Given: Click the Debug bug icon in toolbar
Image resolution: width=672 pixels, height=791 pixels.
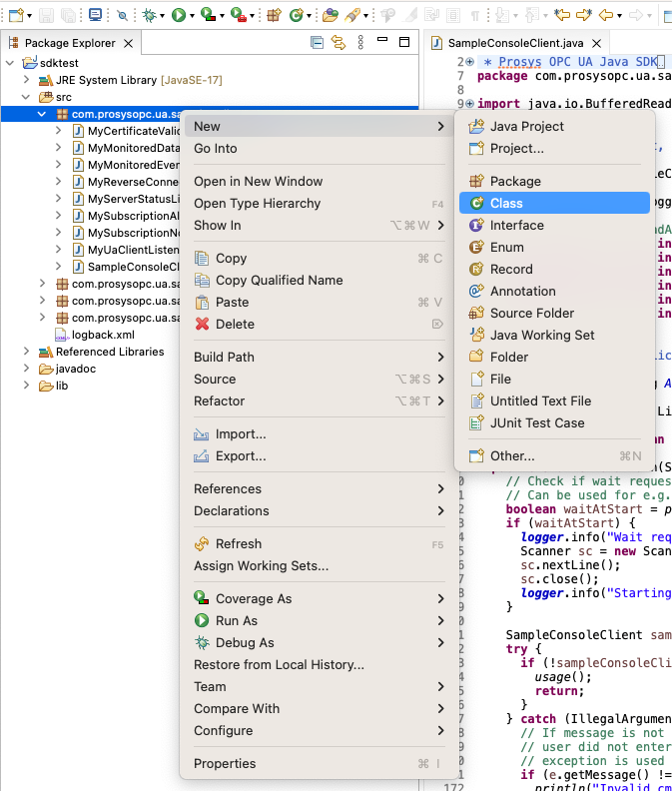Looking at the screenshot, I should tap(149, 15).
